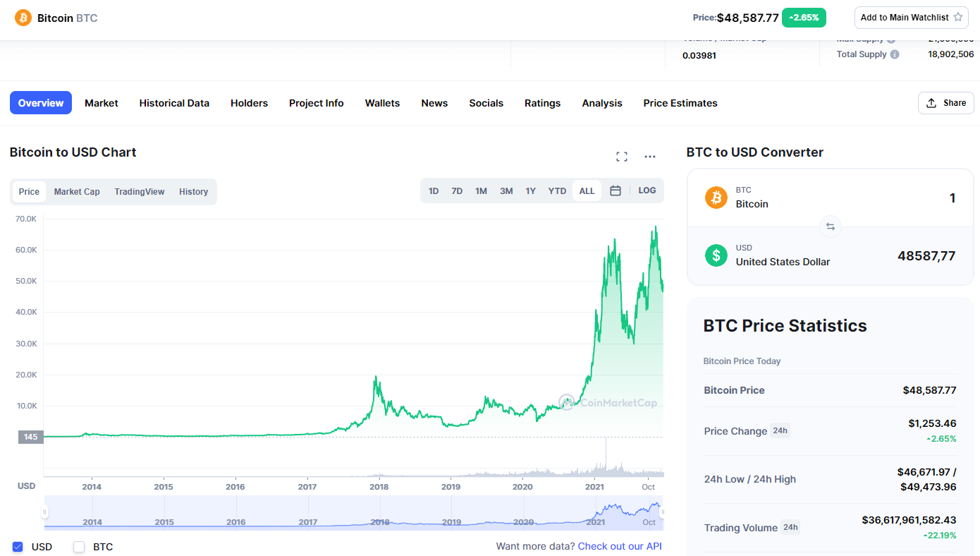Open the calendar date range picker
980x556 pixels.
[x=615, y=191]
